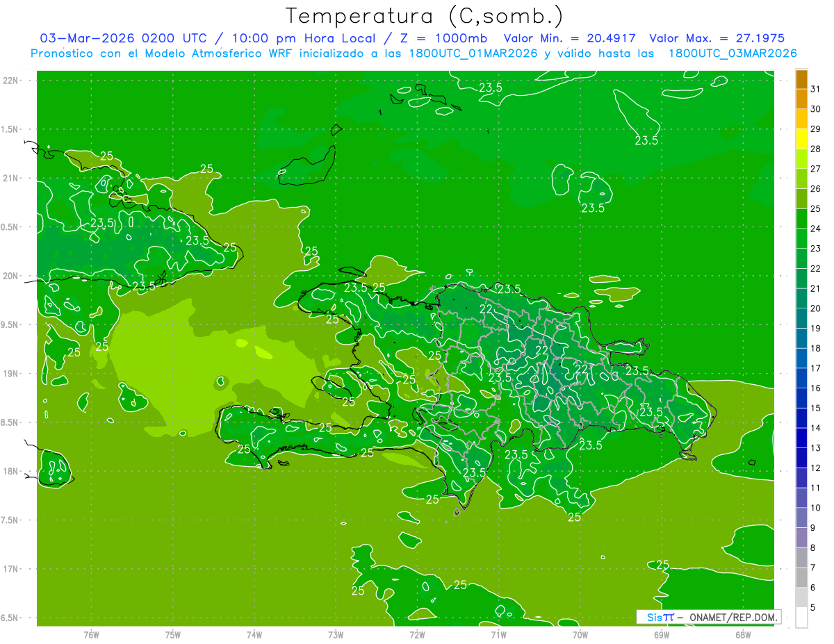834x644 pixels.
Task: Click the "7.5N" latitude axis label
Action: (x=10, y=520)
